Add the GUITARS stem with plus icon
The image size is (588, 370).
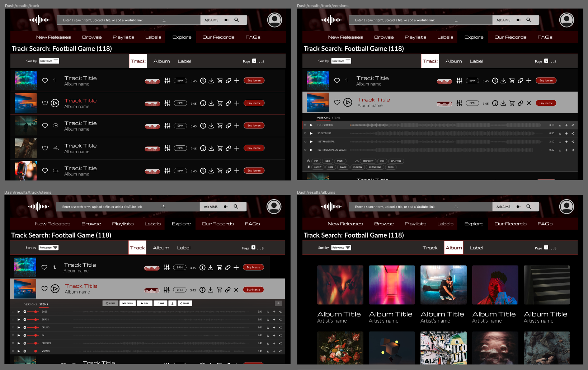click(x=274, y=343)
